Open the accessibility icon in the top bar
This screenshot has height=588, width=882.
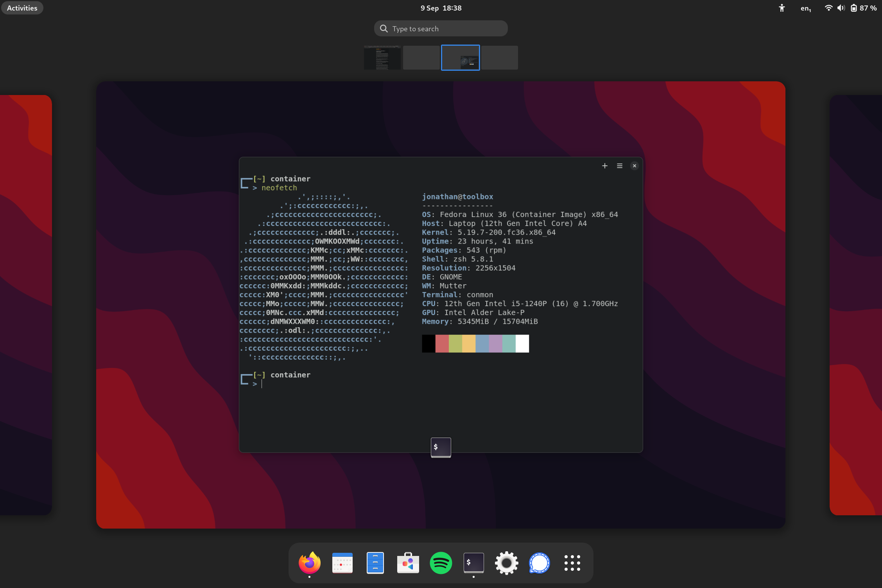click(782, 8)
